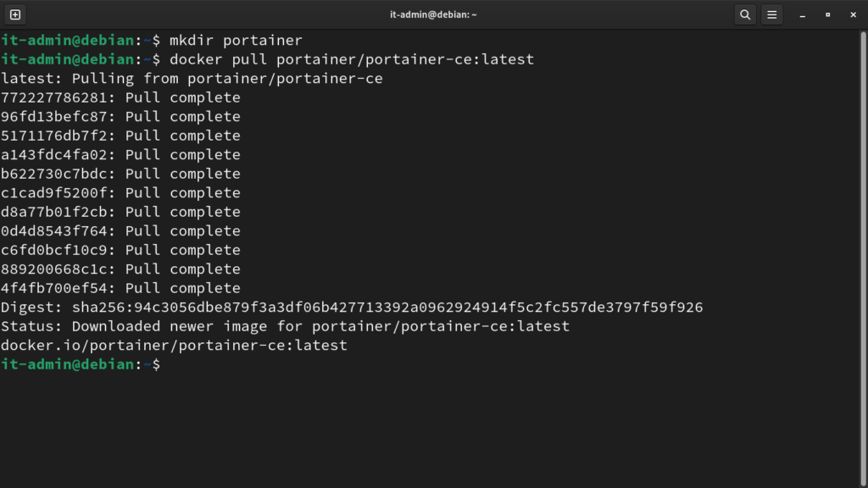
Task: Click the search icon in header
Action: [745, 15]
